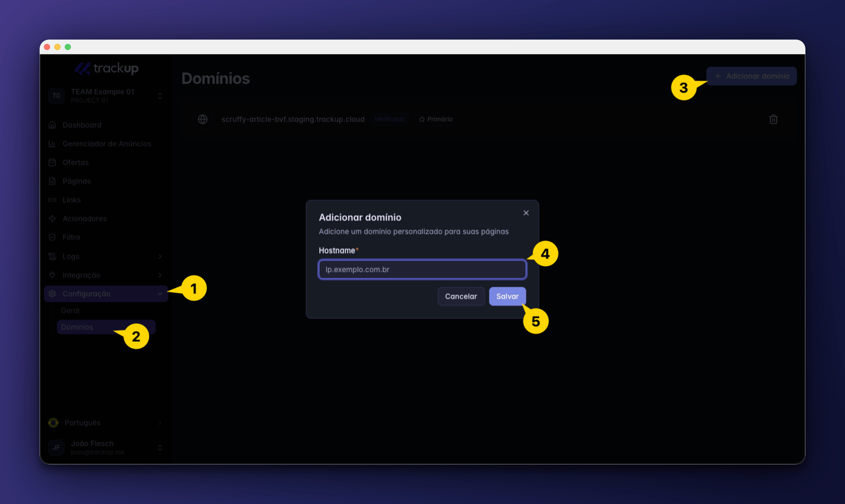Open Gerenciador de Anúncios

(106, 144)
